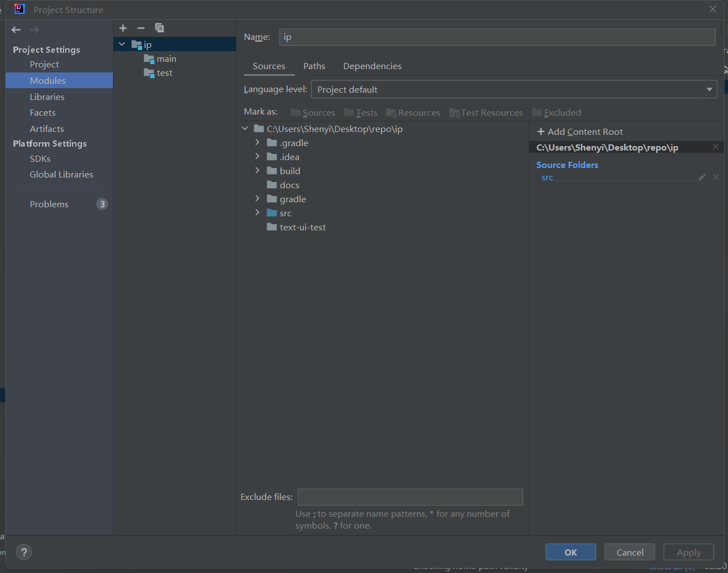Viewport: 728px width, 573px height.
Task: Remove src from Source Folders
Action: coord(715,176)
